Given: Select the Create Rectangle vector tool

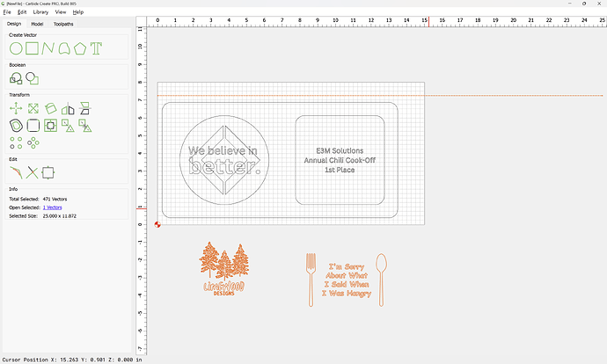Looking at the screenshot, I should 33,48.
